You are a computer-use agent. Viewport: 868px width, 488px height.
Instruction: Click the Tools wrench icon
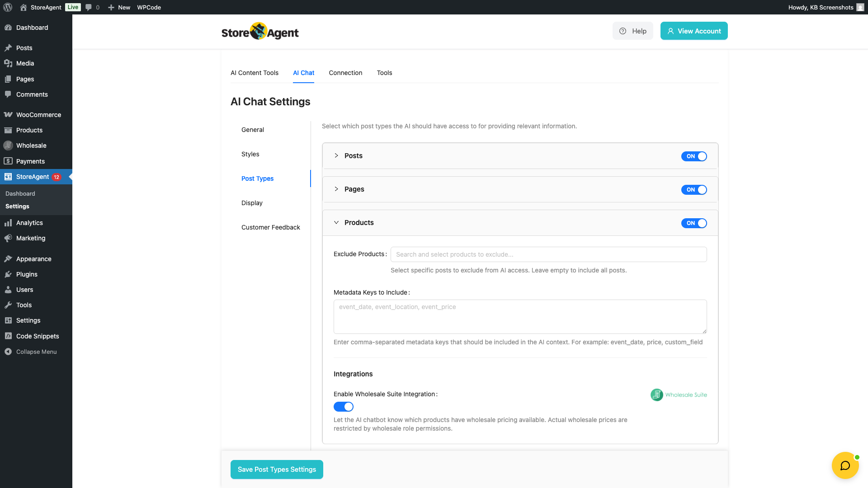point(8,305)
